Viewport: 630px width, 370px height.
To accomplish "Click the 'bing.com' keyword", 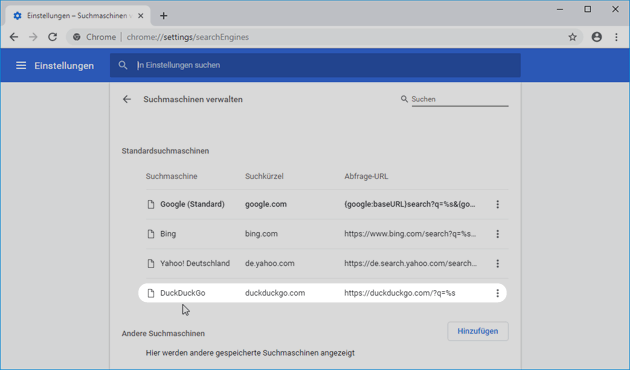I will point(261,234).
